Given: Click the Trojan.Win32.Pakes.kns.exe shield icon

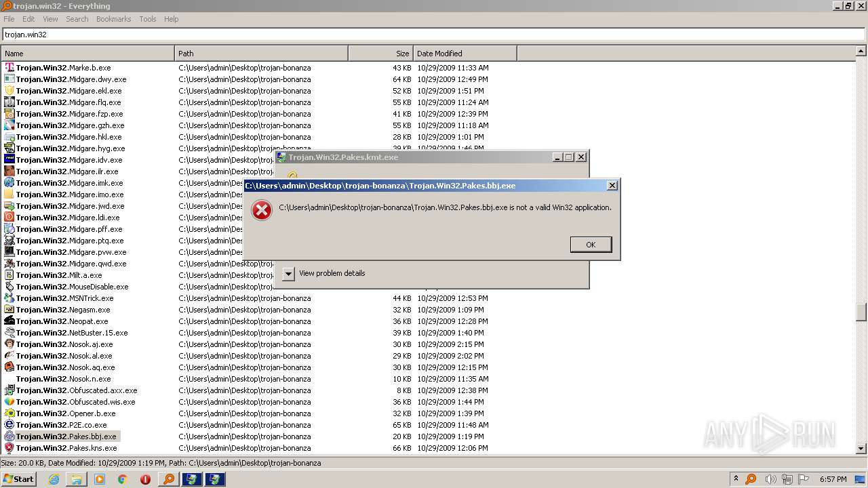Looking at the screenshot, I should point(9,448).
